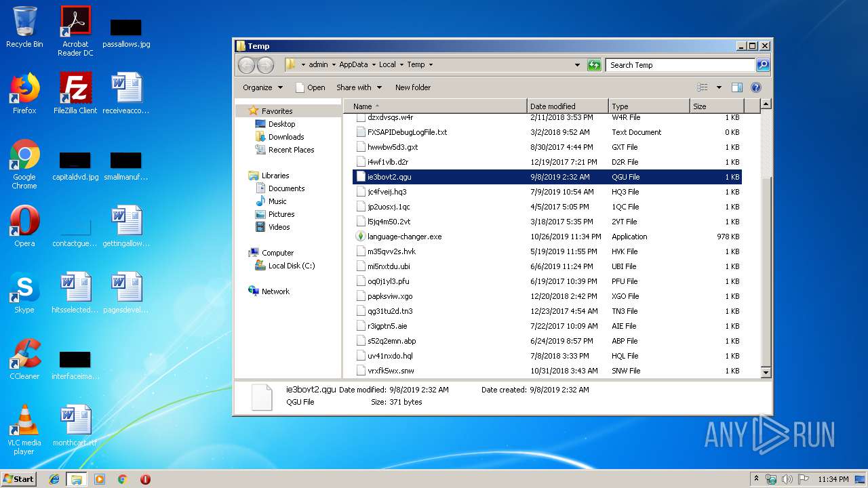Expand view options dropdown arrow
This screenshot has width=868, height=488.
click(719, 87)
